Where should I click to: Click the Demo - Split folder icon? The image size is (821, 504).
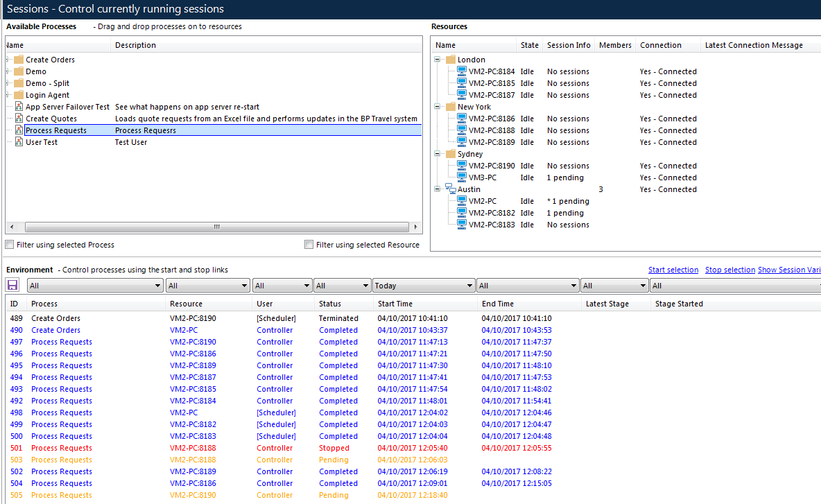(x=19, y=82)
